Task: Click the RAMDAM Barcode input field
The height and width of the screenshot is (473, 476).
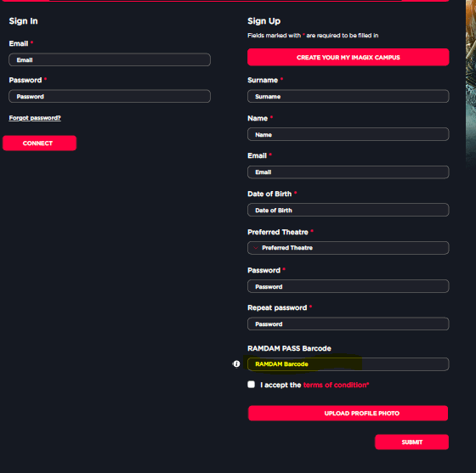Action: coord(348,364)
